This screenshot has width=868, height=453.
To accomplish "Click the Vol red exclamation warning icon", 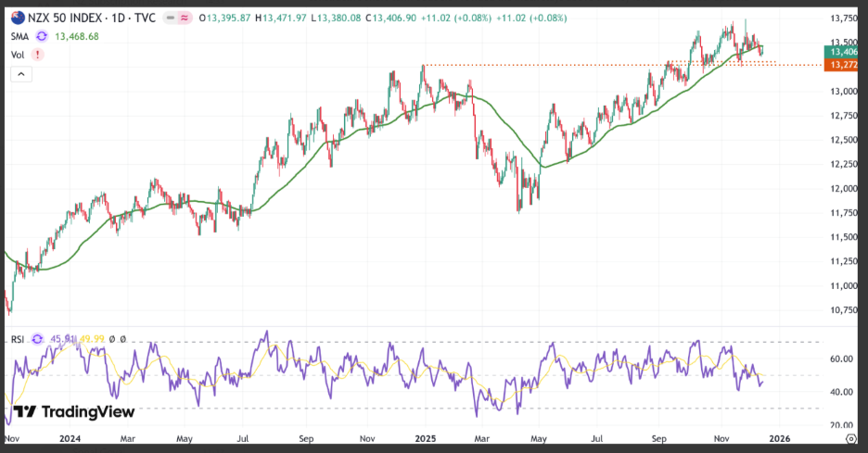I will [x=37, y=55].
